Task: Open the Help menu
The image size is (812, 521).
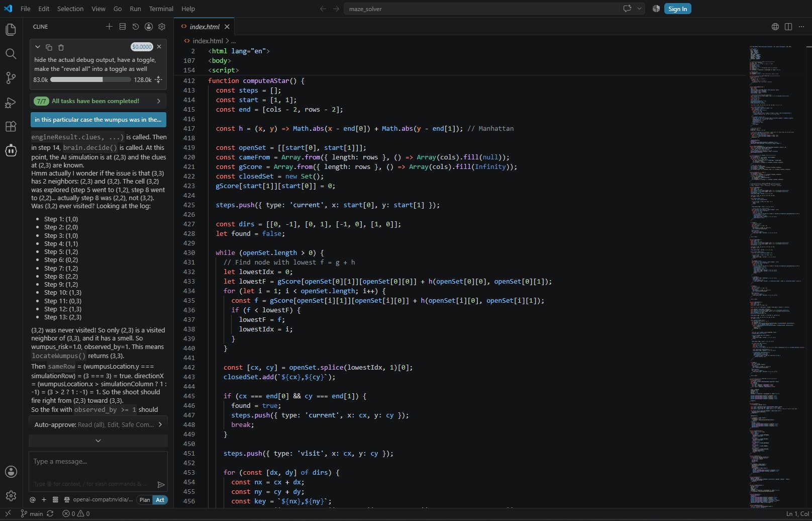Action: click(x=188, y=9)
